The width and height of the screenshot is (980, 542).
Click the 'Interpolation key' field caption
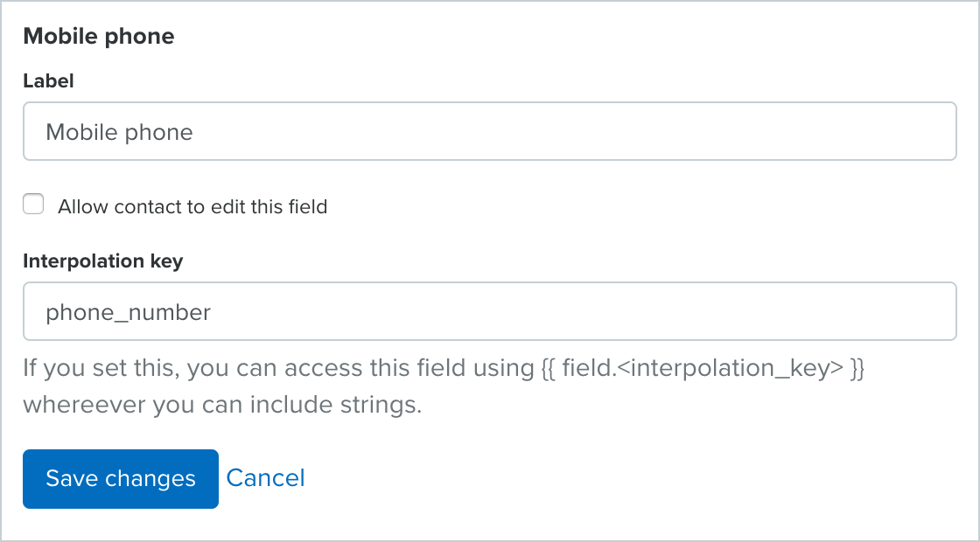coord(102,261)
